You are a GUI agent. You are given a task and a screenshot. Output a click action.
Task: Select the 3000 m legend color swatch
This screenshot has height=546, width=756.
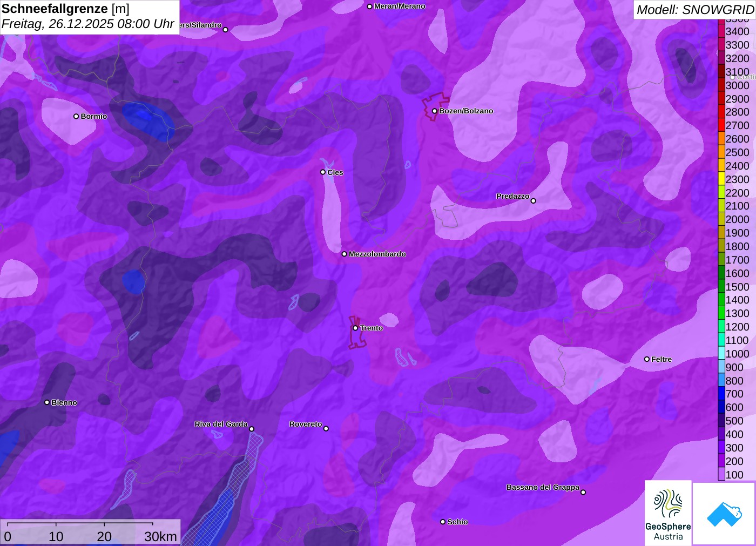721,85
